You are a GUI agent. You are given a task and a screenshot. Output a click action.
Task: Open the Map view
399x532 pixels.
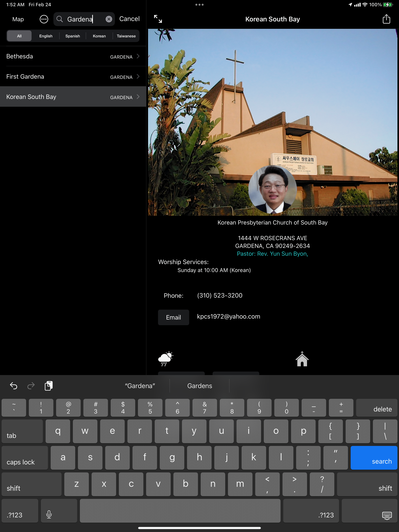click(18, 19)
